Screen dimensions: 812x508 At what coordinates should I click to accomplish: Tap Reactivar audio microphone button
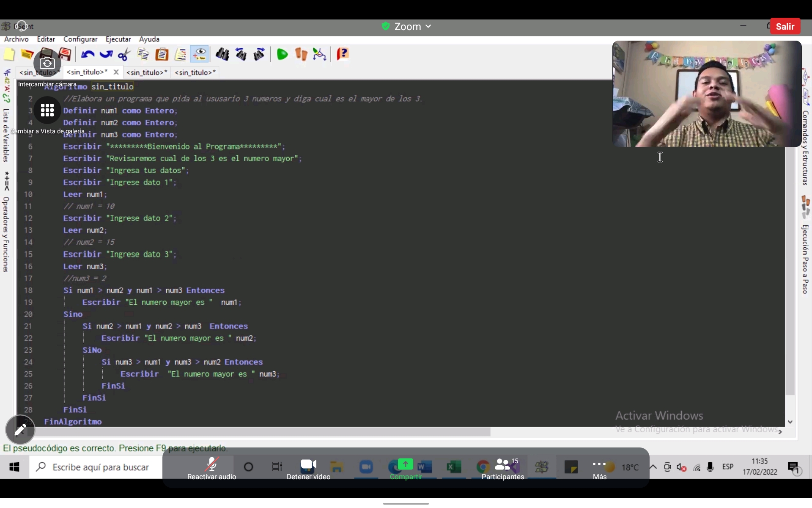(211, 469)
